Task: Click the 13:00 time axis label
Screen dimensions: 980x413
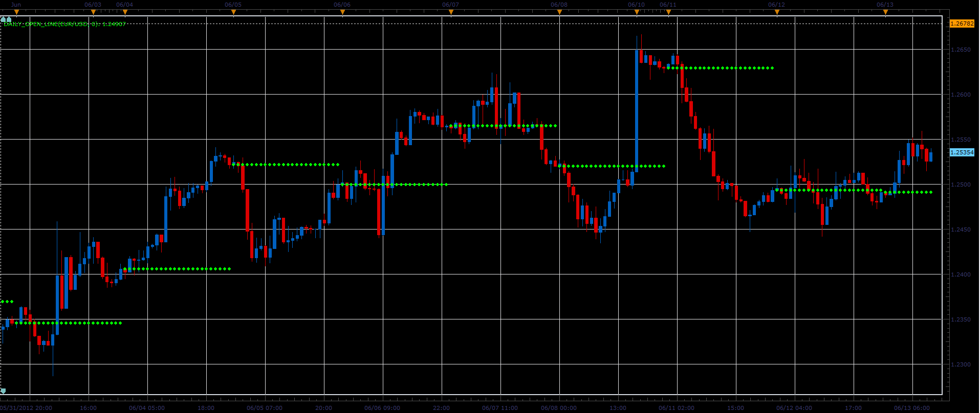Action: [618, 408]
